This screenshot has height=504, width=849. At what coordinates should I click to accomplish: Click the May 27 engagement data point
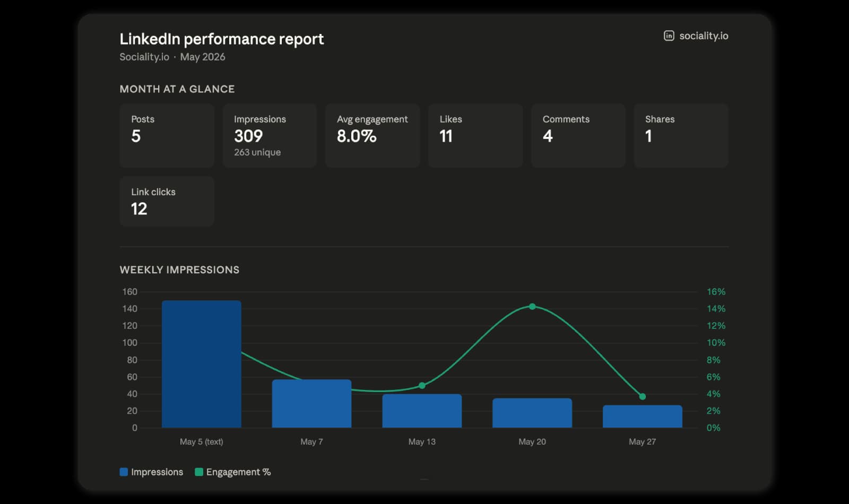click(x=643, y=396)
